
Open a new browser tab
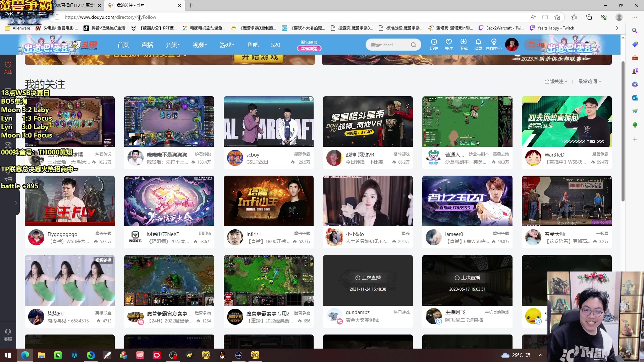(191, 5)
